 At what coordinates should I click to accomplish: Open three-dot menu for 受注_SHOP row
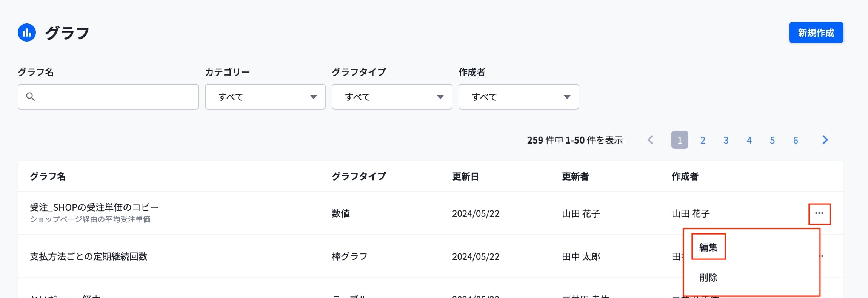tap(819, 213)
